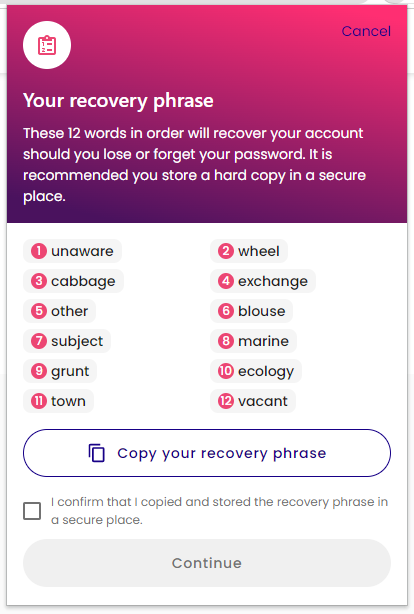Select the word chip wheel
Viewport: 414px width, 614px height.
tap(249, 251)
